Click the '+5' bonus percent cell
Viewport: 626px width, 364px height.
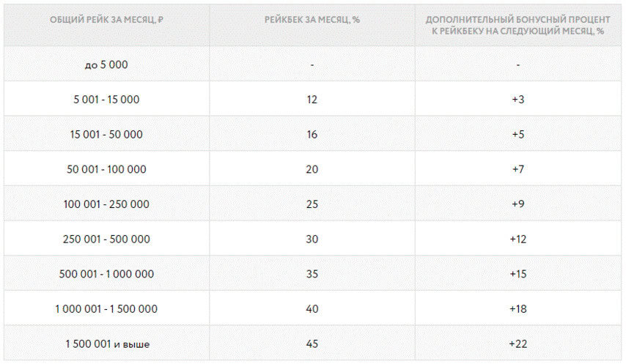[x=518, y=134]
